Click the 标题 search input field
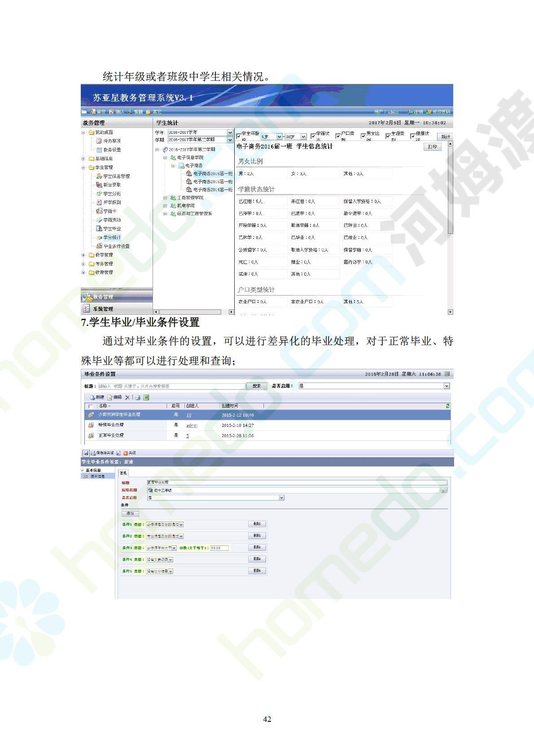This screenshot has width=534, height=756. pyautogui.click(x=171, y=386)
